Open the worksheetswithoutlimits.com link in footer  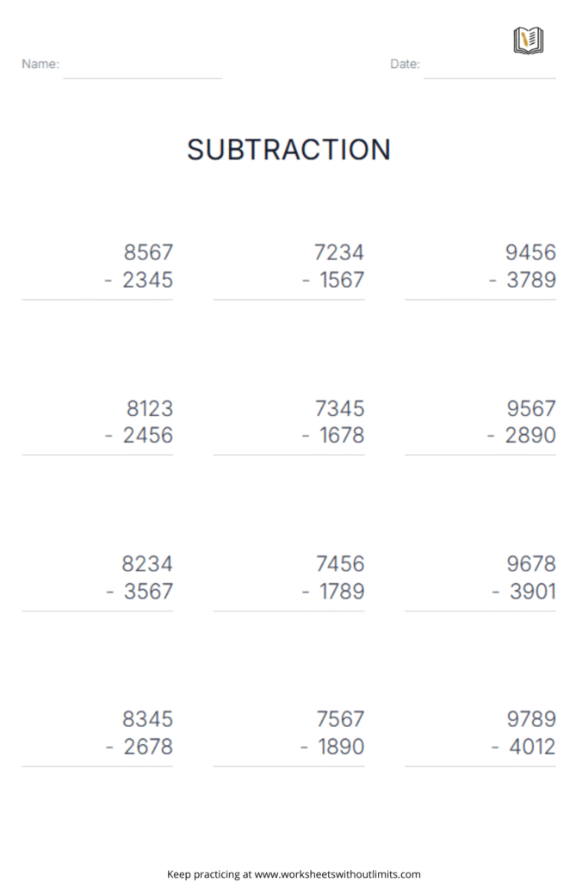point(337,874)
